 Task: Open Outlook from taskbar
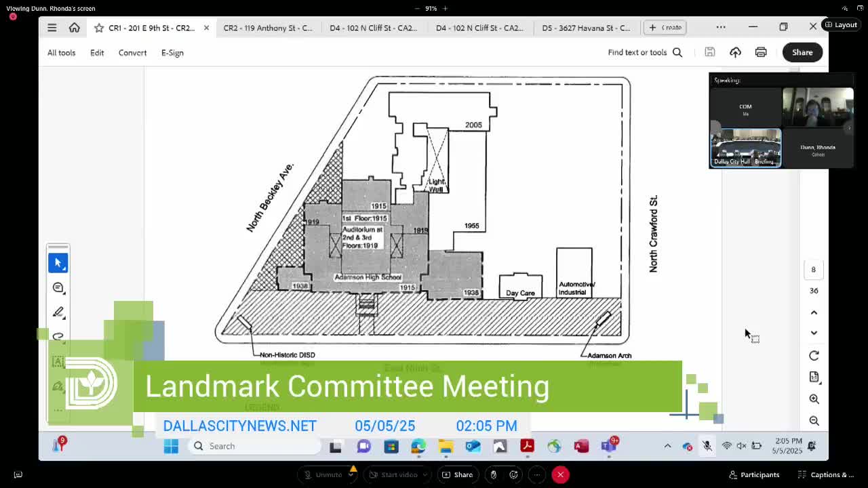click(x=473, y=446)
